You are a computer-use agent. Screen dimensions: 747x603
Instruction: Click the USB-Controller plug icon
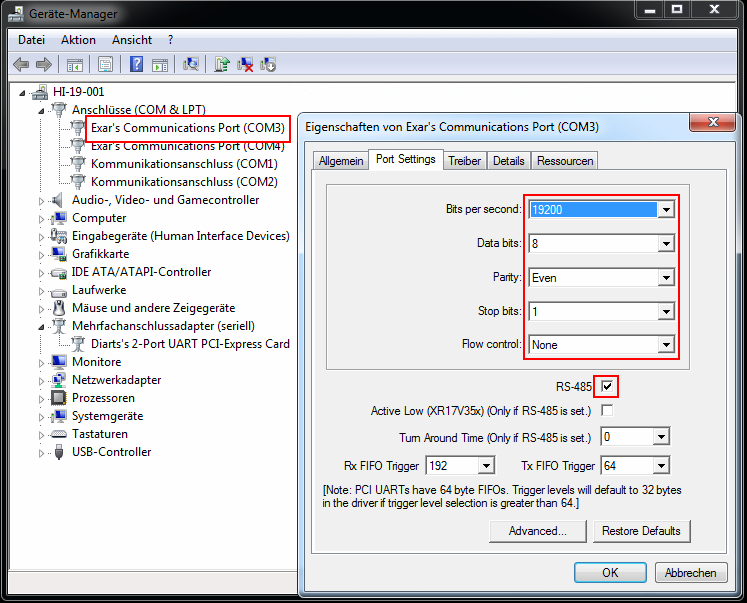(59, 452)
